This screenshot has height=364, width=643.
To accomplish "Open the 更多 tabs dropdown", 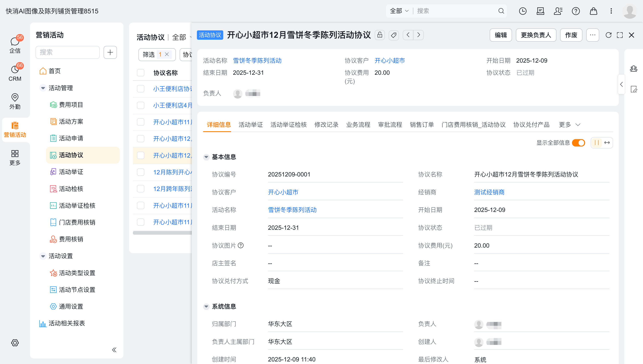I will pyautogui.click(x=569, y=124).
